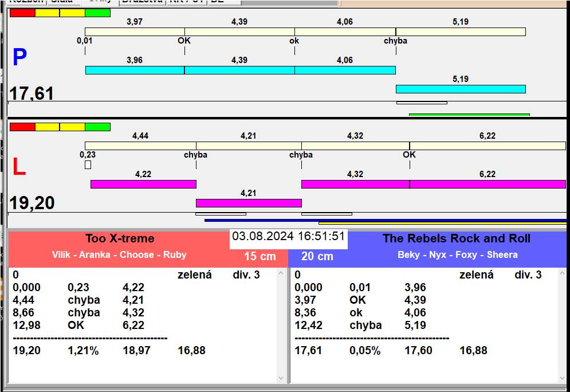Click the red start light in lane P
570x392 pixels.
[x=22, y=13]
